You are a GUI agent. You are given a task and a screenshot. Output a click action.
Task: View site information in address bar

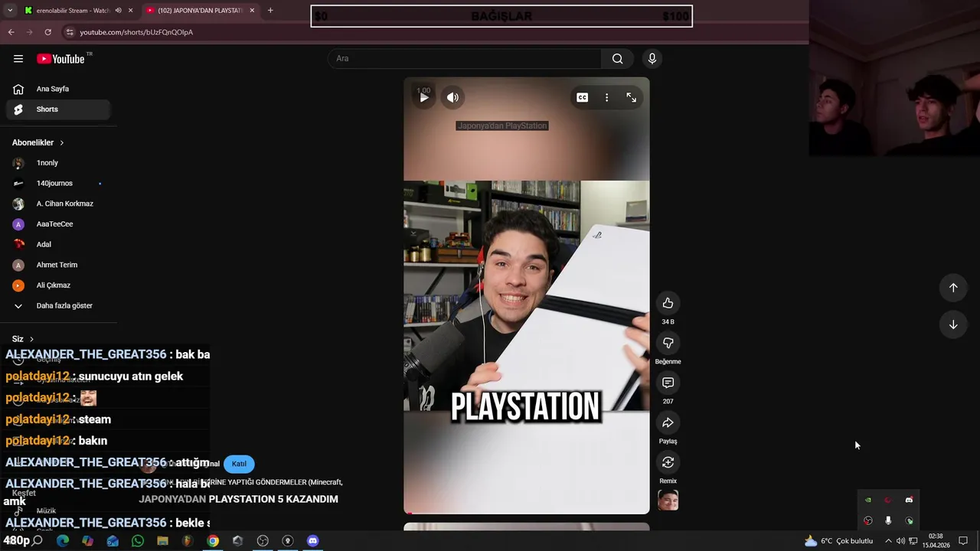pyautogui.click(x=70, y=32)
